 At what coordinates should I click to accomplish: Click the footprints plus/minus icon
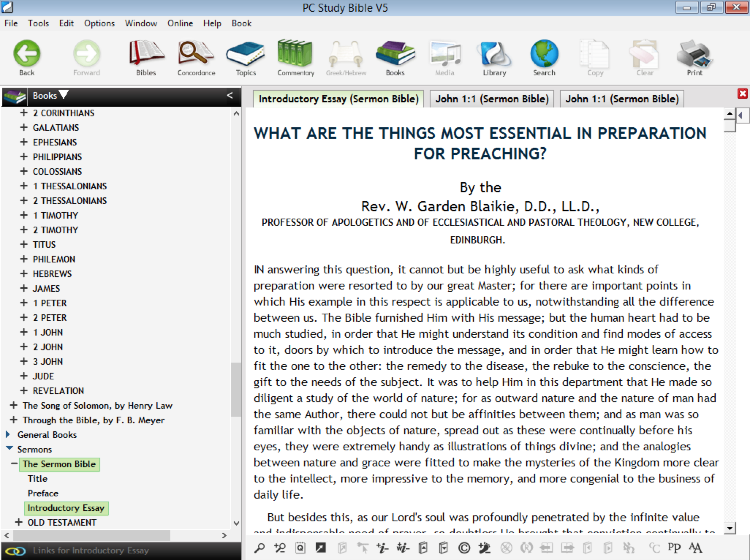pyautogui.click(x=485, y=548)
